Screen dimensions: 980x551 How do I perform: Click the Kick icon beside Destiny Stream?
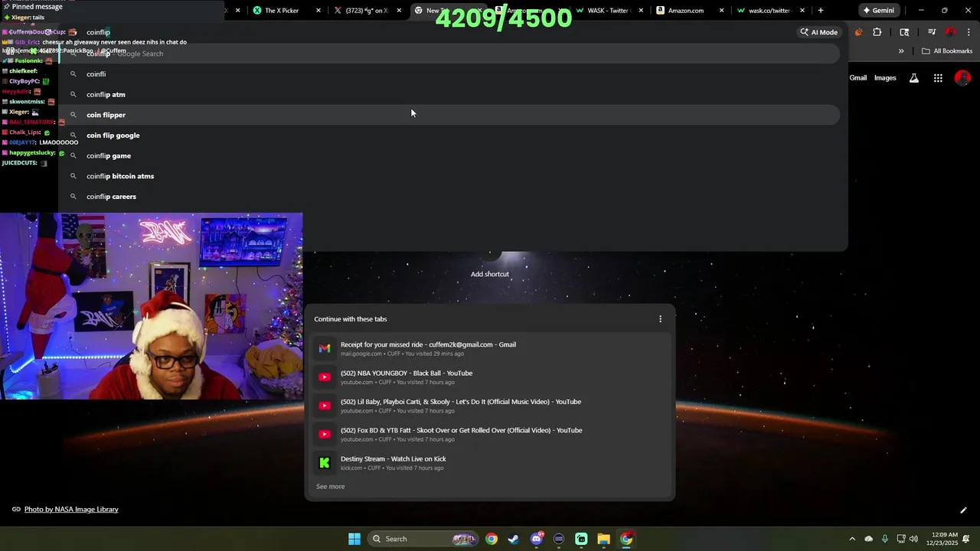click(325, 463)
